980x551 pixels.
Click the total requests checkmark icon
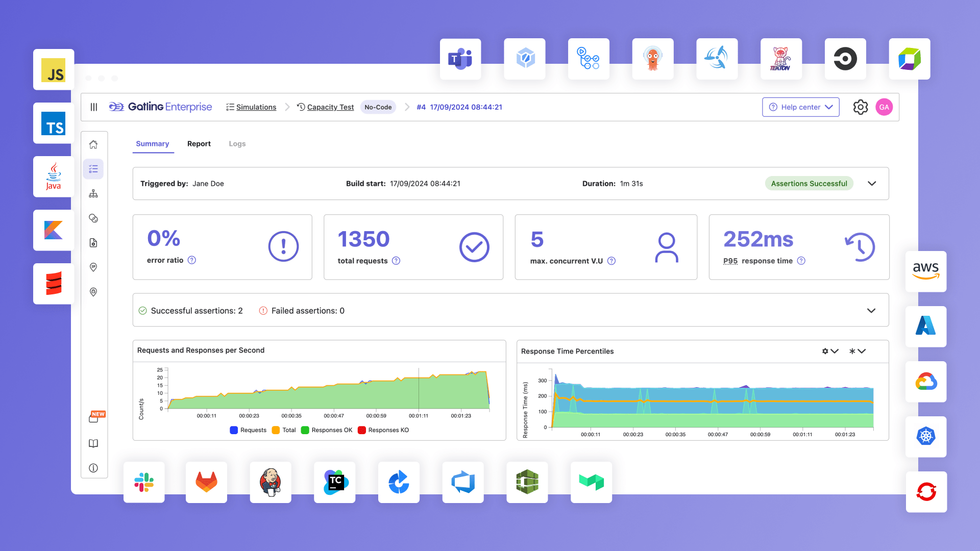[474, 247]
